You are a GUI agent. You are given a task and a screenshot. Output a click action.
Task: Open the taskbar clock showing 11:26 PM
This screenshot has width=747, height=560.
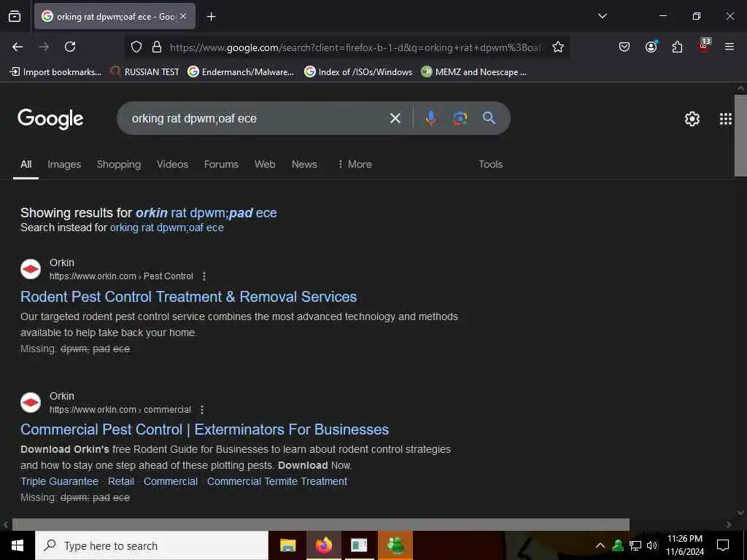tap(684, 545)
